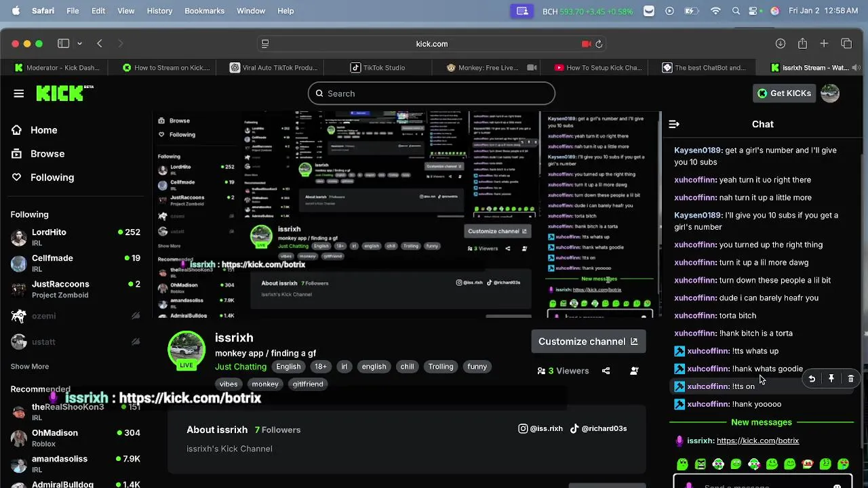Click the red camera indicator in address bar
The width and height of the screenshot is (868, 488).
(x=587, y=44)
